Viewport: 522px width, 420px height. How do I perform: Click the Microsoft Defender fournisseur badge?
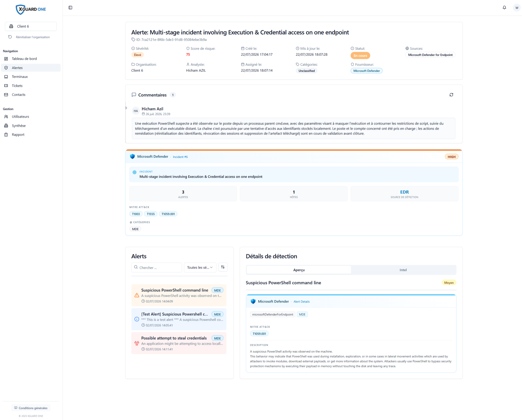367,71
